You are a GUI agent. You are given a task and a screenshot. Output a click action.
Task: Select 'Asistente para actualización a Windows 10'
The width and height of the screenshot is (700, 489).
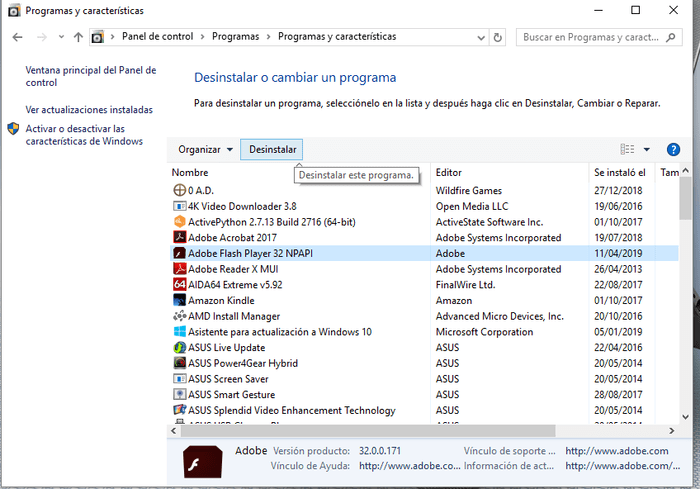(x=279, y=332)
